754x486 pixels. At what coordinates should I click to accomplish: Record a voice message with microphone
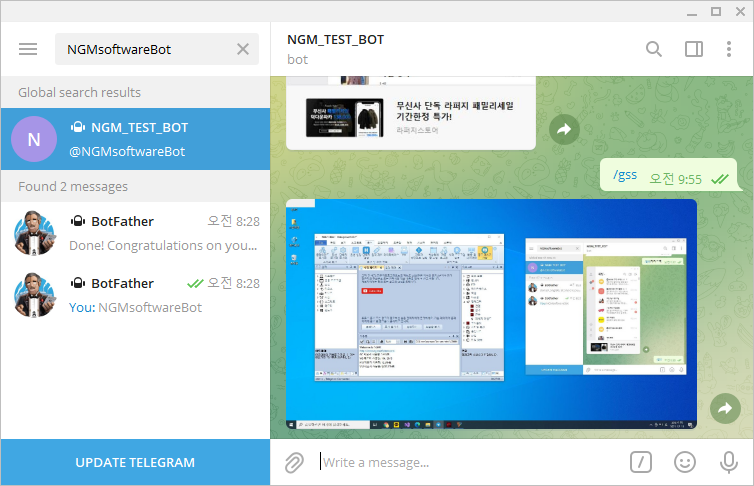729,462
